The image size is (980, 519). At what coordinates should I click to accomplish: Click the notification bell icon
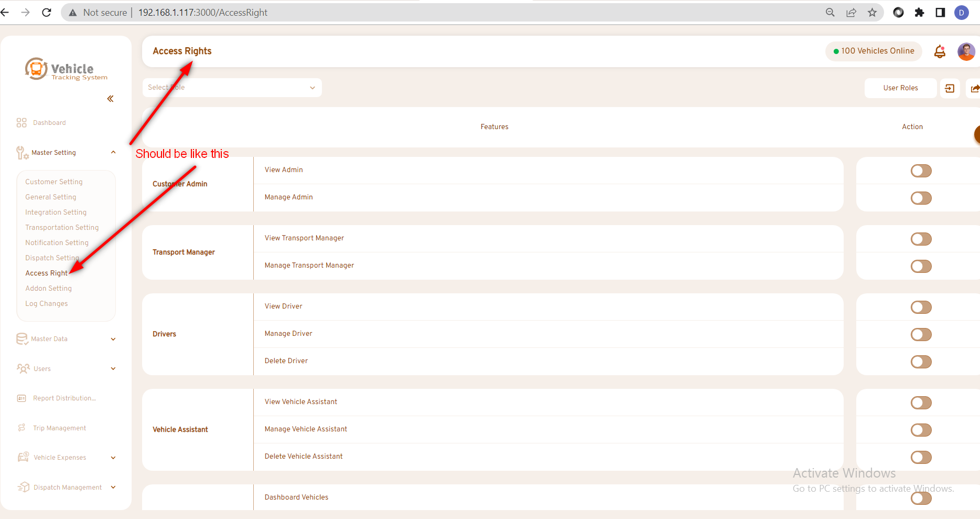[940, 51]
